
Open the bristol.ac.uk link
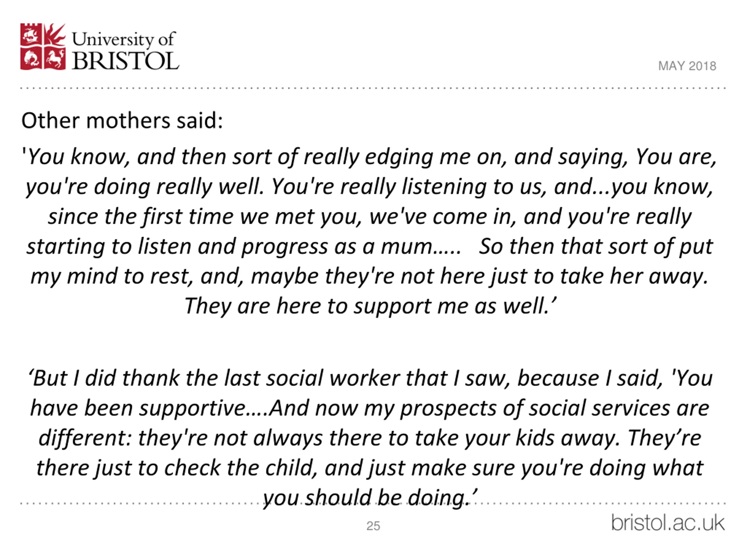coord(668,523)
